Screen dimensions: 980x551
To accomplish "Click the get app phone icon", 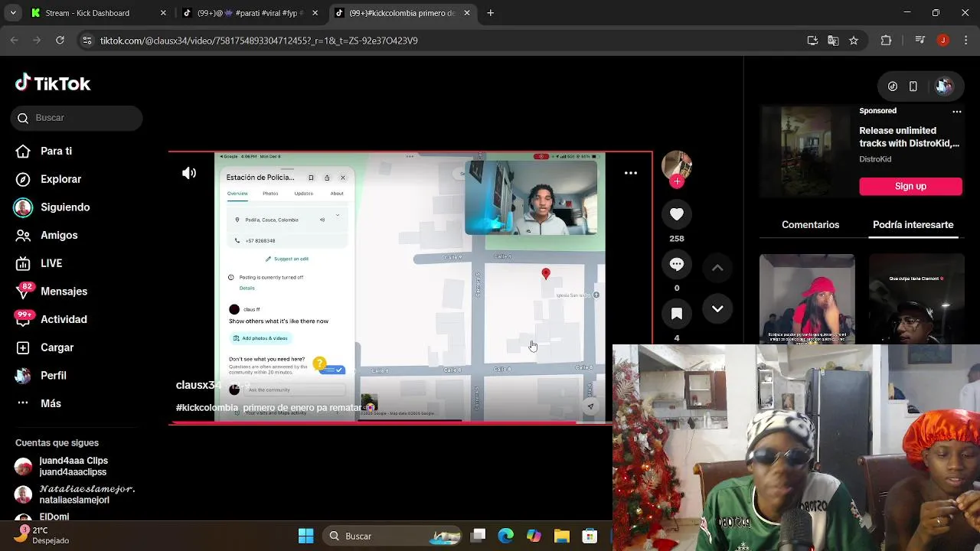I will point(913,86).
